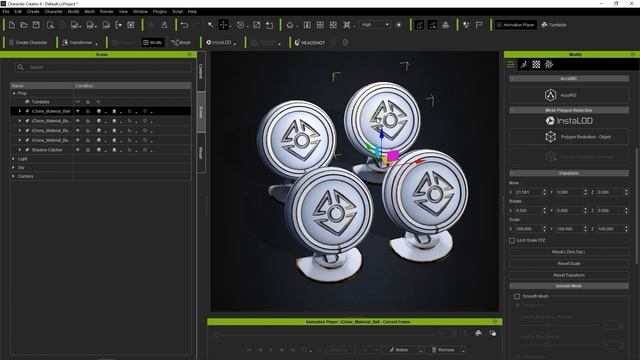Open the atom-shaped Material tab in Modify panel
Image resolution: width=640 pixels, height=360 pixels.
[549, 64]
